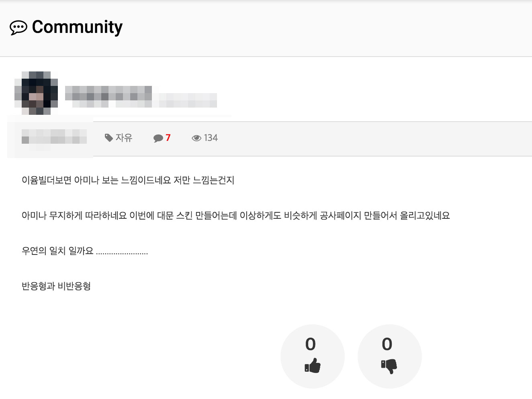Click the text 반응형과 비반응형
Image resolution: width=532 pixels, height=399 pixels.
point(56,286)
